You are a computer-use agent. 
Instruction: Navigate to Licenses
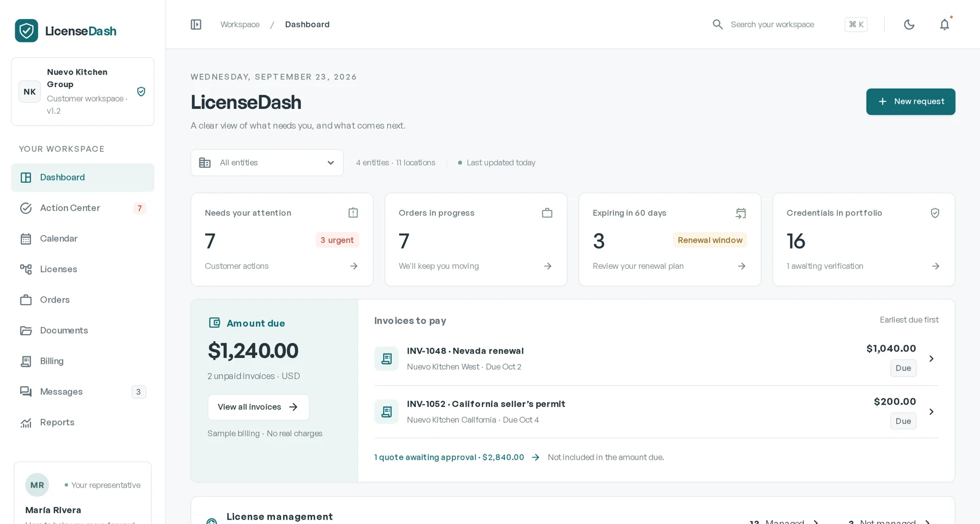83,269
